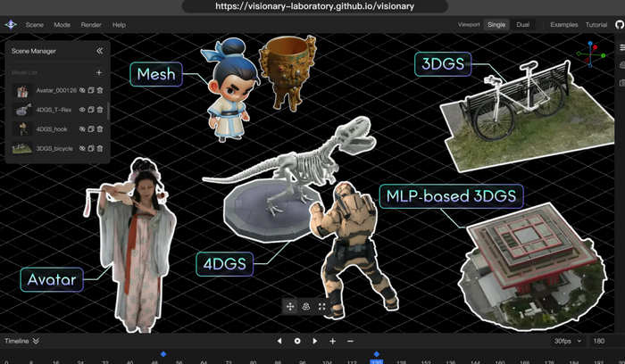The width and height of the screenshot is (625, 364).
Task: Open the GitHub repository icon
Action: pyautogui.click(x=619, y=25)
